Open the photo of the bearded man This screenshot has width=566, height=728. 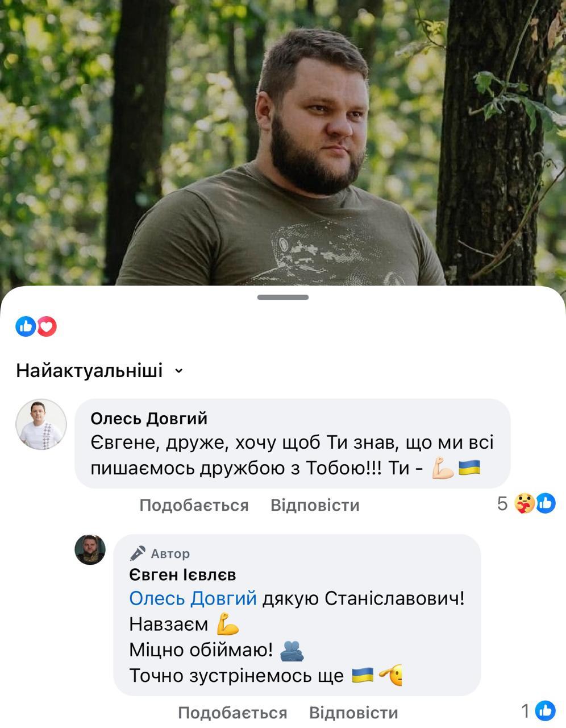click(283, 142)
